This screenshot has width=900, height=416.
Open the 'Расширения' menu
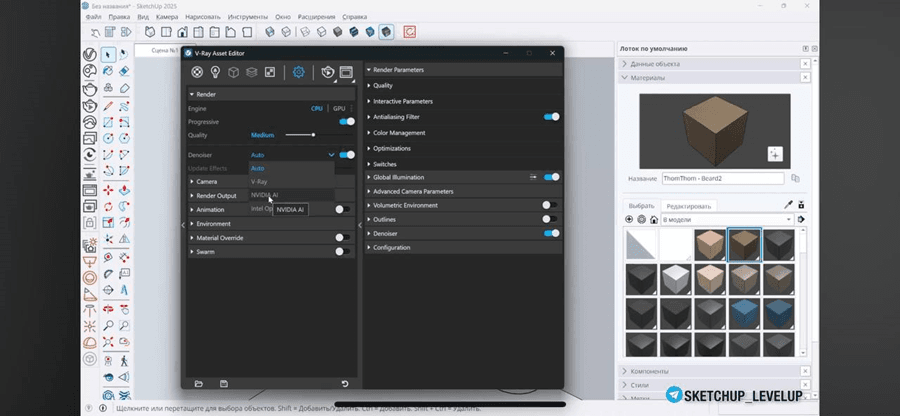(316, 17)
